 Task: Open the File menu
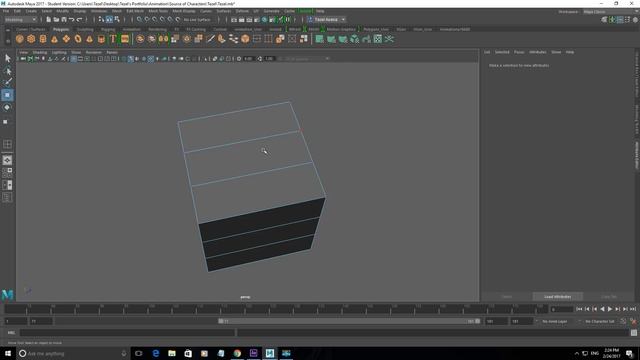click(x=6, y=11)
